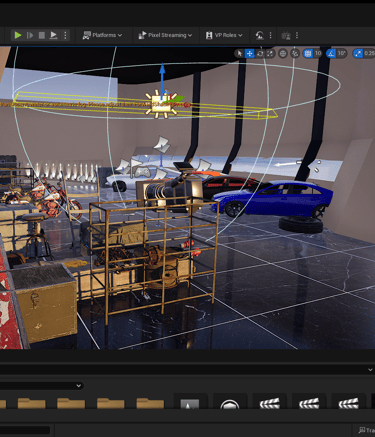Open the level map asset thumbnail
Screen dimensions: 375x437
point(190,402)
